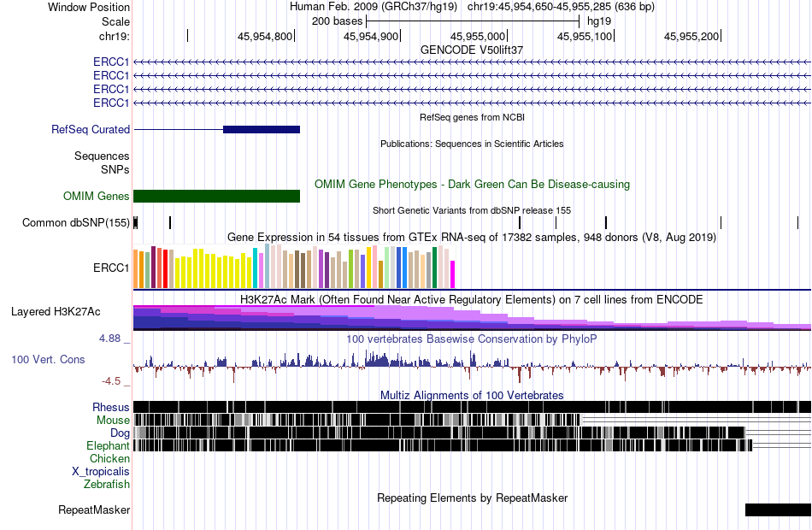The width and height of the screenshot is (812, 530).
Task: Click the Mouse species label
Action: pyautogui.click(x=113, y=421)
